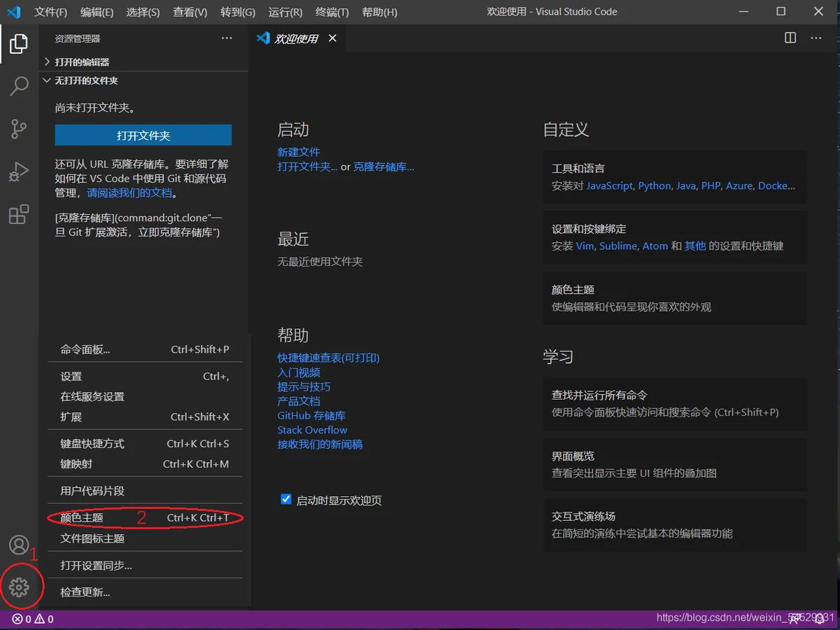Open the 查看(V) menu
The image size is (840, 630).
(x=190, y=12)
